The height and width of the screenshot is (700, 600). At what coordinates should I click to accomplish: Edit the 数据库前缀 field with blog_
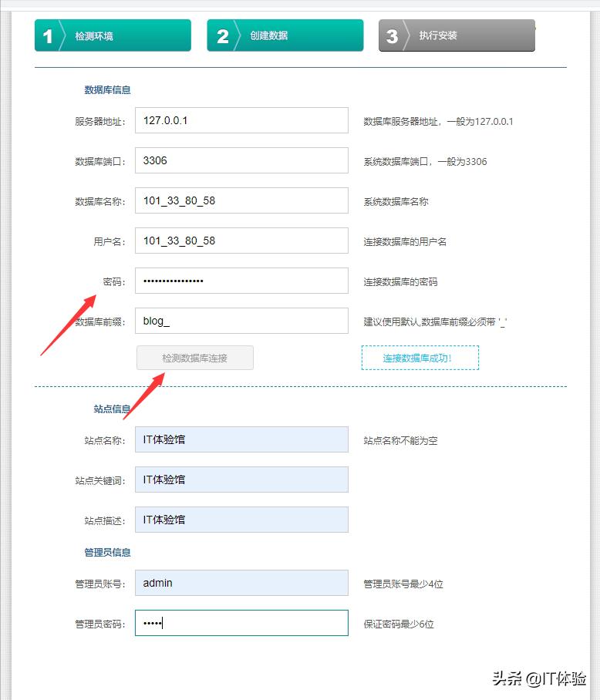tap(241, 321)
